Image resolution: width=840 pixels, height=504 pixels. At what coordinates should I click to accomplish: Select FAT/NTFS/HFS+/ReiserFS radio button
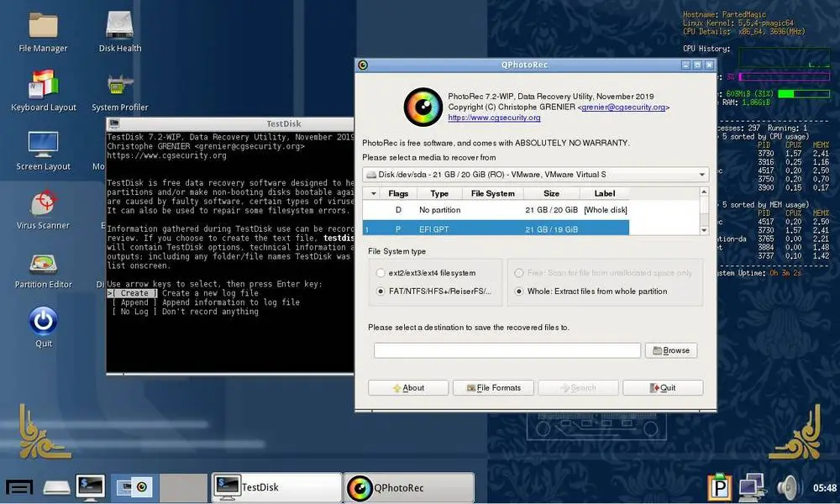[x=381, y=291]
